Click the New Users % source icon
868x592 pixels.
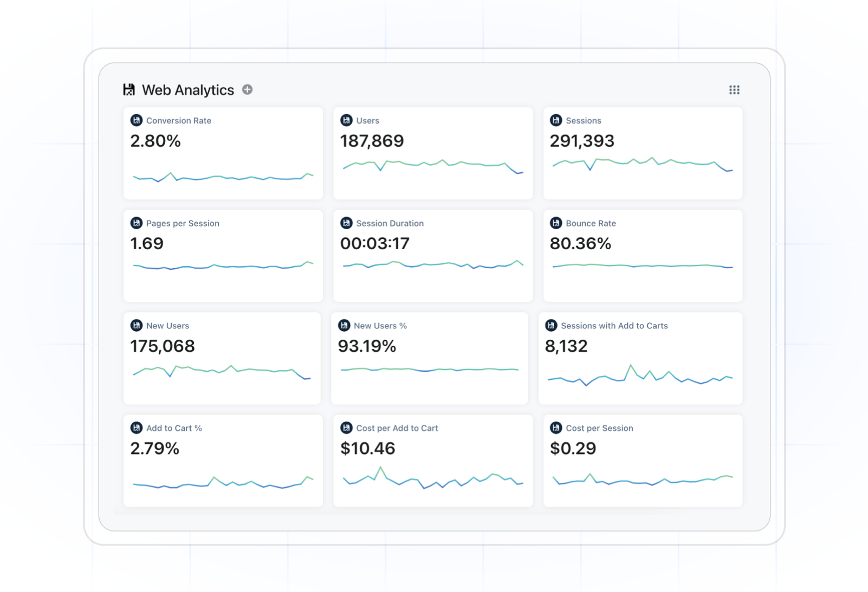344,325
